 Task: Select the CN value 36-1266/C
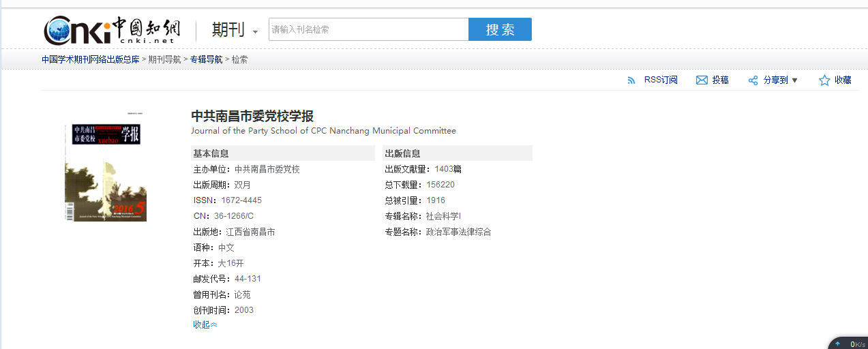[x=234, y=216]
